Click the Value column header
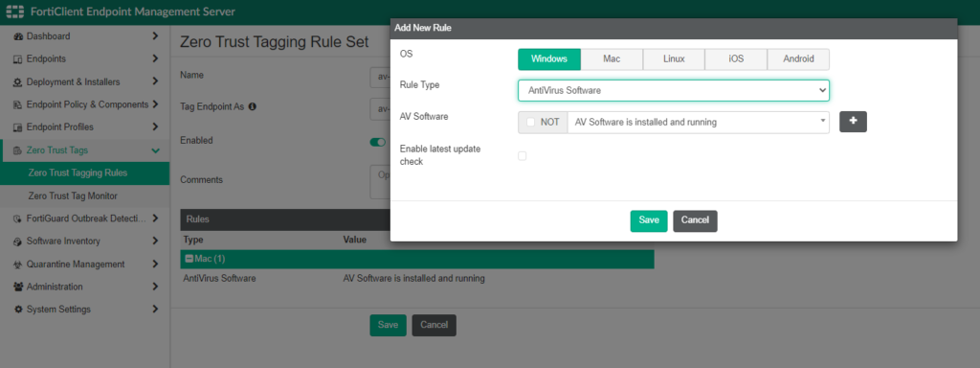Viewport: 980px width, 368px height. pos(354,240)
